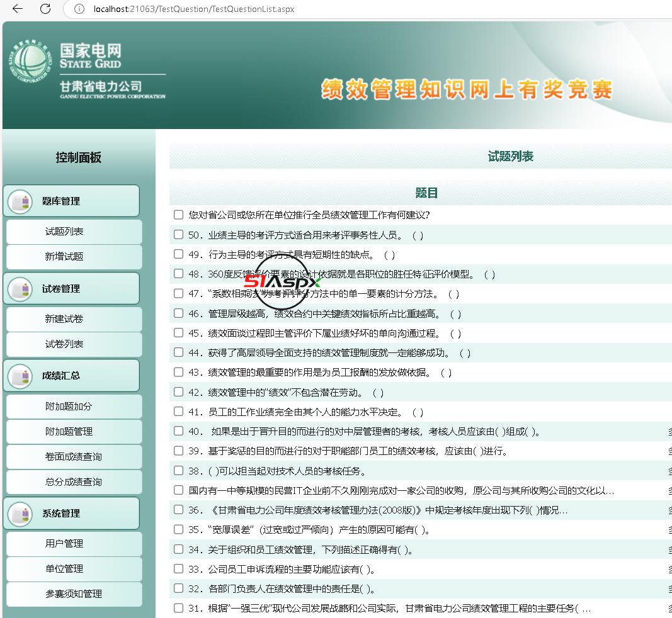
Task: Expand the 系统管理 section header
Action: [71, 513]
